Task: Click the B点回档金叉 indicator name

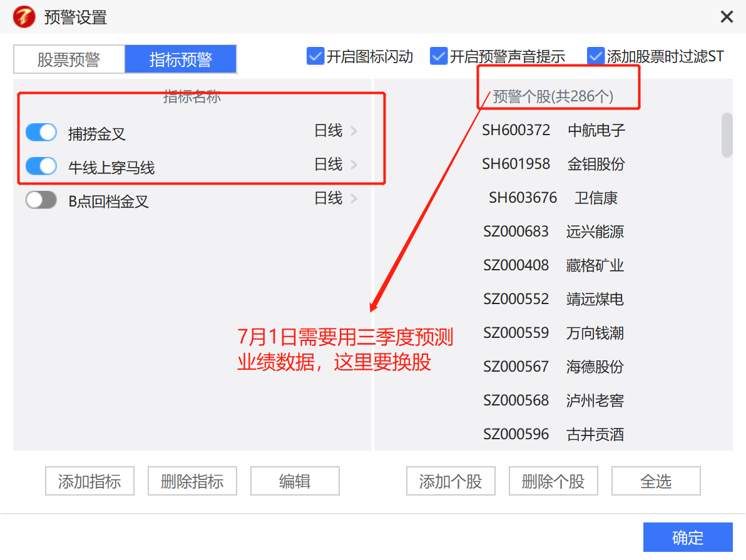Action: (108, 201)
